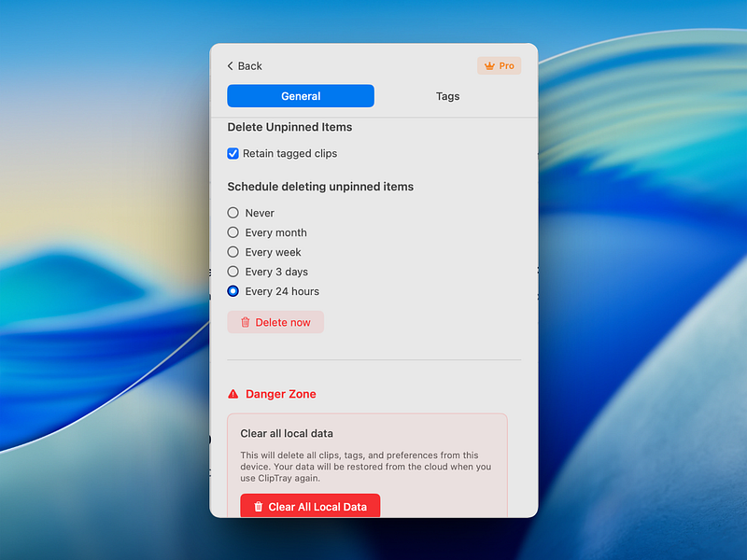
Task: Click the Retain tagged clips label text
Action: [290, 153]
